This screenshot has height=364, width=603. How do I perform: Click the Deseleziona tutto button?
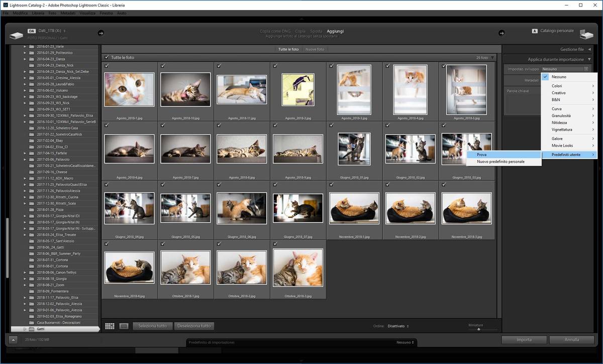pos(194,326)
